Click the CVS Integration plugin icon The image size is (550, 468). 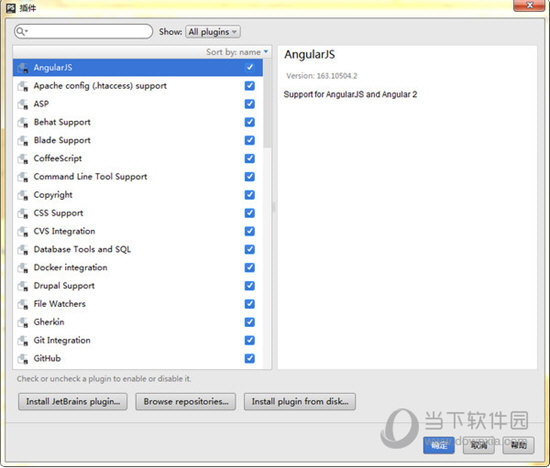click(x=23, y=232)
